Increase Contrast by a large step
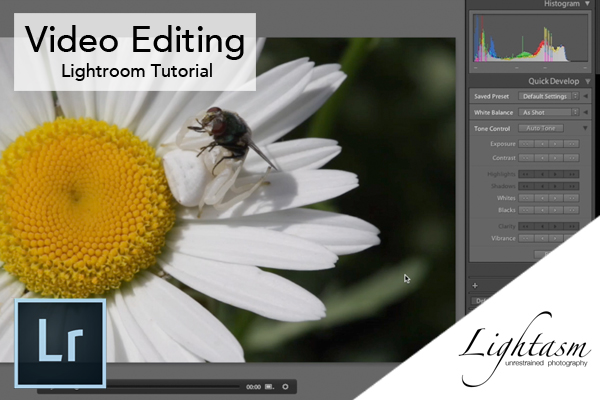600x400 pixels. coord(571,158)
